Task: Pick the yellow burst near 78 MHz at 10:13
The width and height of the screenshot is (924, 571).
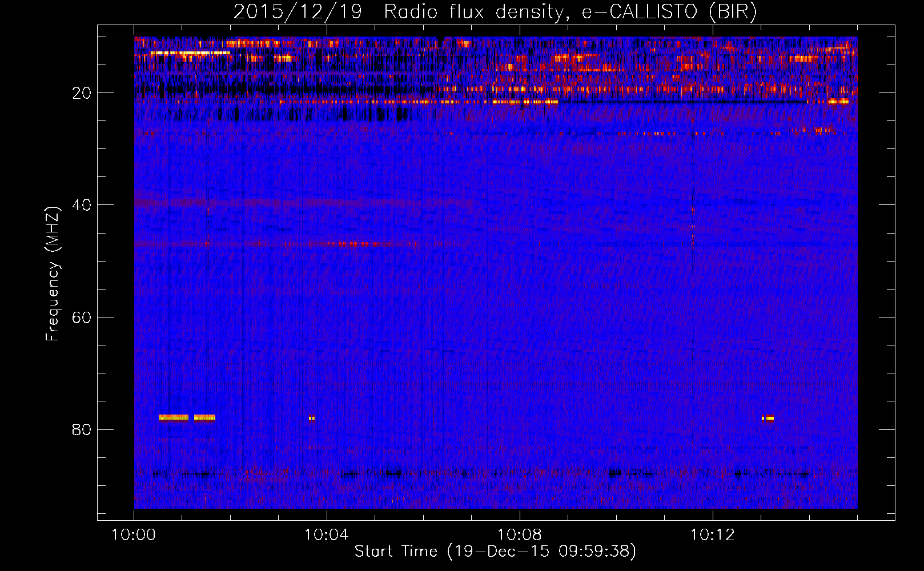Action: (769, 418)
